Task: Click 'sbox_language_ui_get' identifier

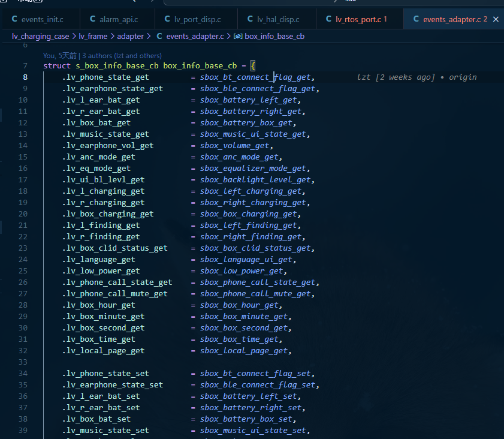Action: click(246, 260)
